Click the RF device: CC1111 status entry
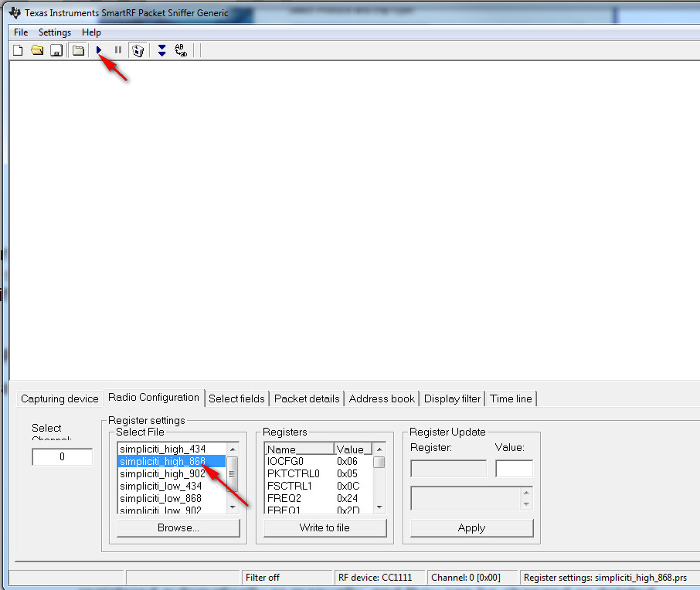The image size is (700, 590). 379,578
